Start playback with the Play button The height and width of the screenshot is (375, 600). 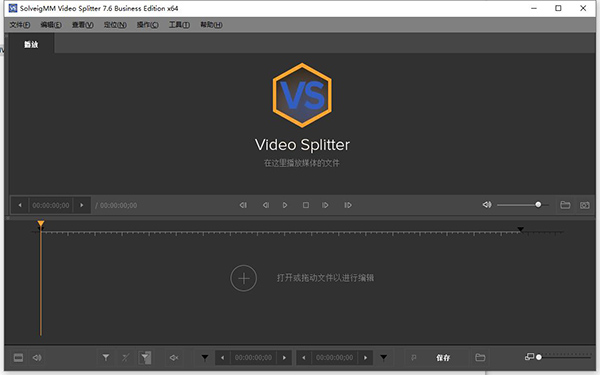(285, 205)
